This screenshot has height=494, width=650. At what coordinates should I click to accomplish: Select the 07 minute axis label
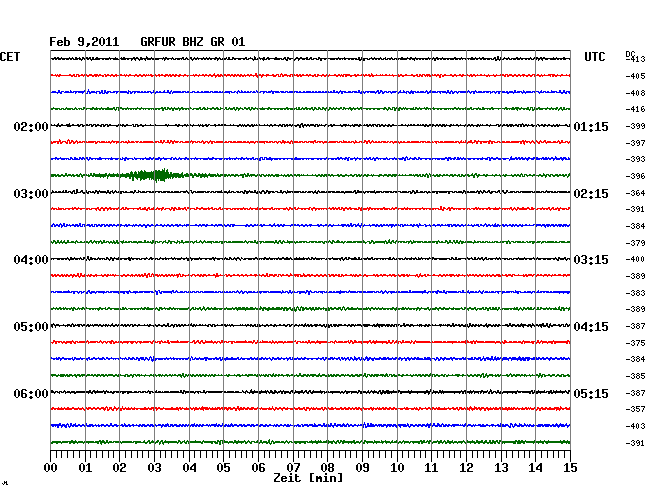coord(293,468)
